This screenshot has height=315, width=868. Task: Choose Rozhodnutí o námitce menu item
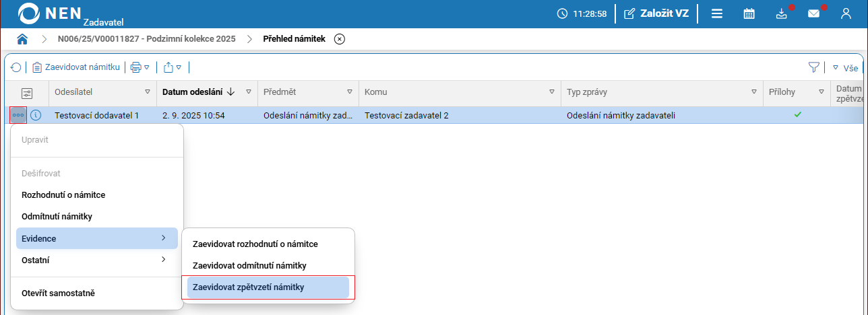click(63, 195)
